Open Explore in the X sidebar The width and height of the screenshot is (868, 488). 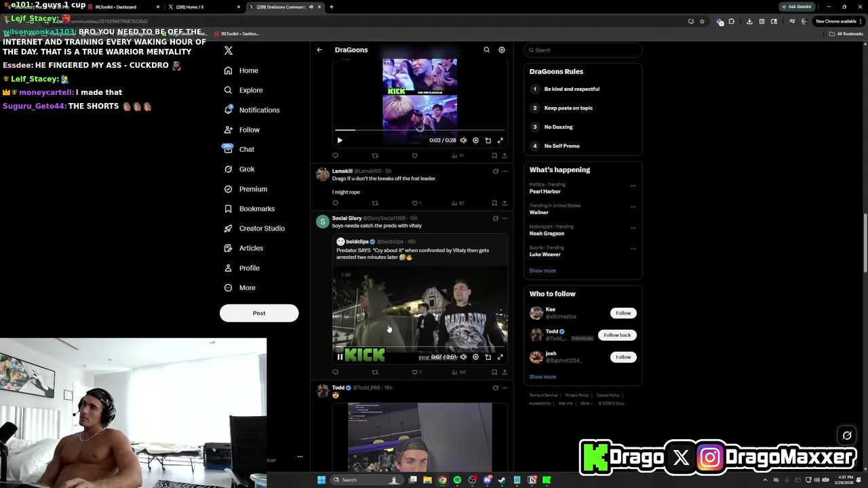[243, 90]
